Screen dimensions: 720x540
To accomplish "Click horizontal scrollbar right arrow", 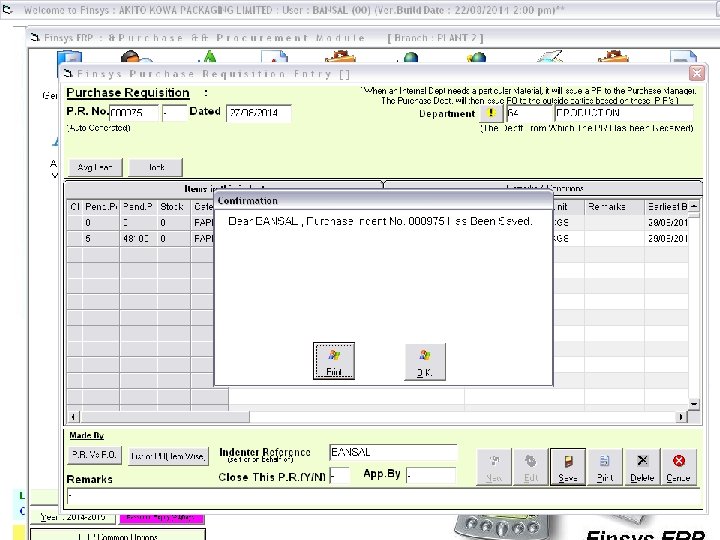I will 682,416.
